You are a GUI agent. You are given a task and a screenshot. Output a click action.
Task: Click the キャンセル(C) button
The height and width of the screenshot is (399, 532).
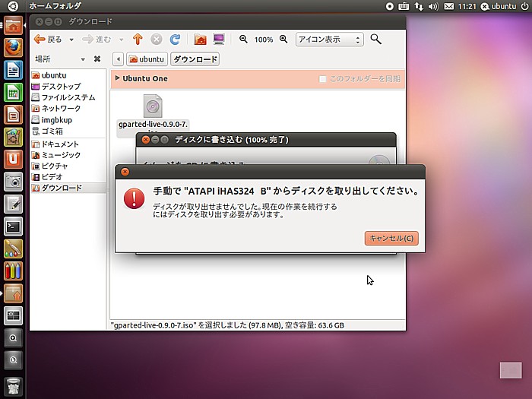pyautogui.click(x=391, y=238)
